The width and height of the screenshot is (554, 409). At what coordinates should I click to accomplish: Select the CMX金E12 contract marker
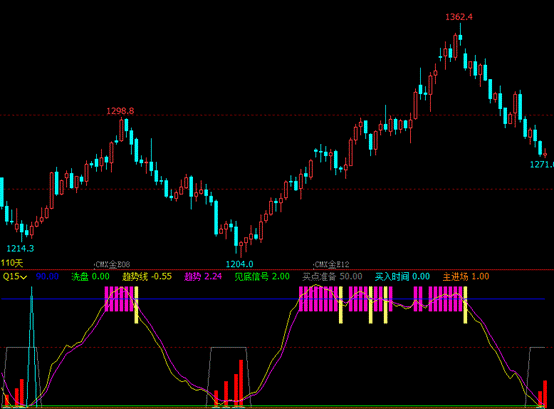coord(331,264)
